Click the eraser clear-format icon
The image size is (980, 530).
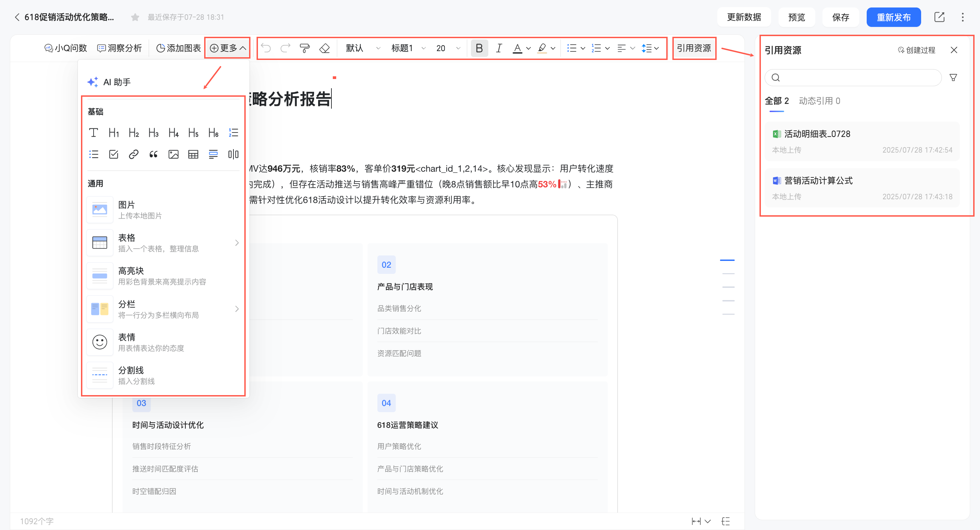click(325, 48)
